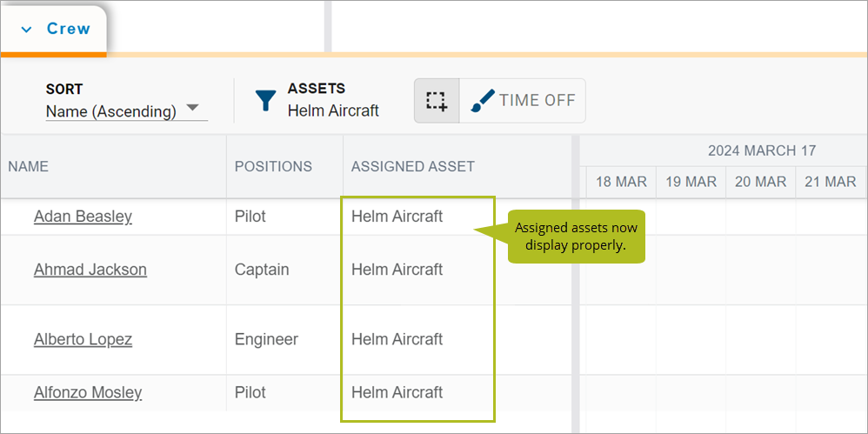Select the Time Off paintbrush icon
868x434 pixels.
482,101
